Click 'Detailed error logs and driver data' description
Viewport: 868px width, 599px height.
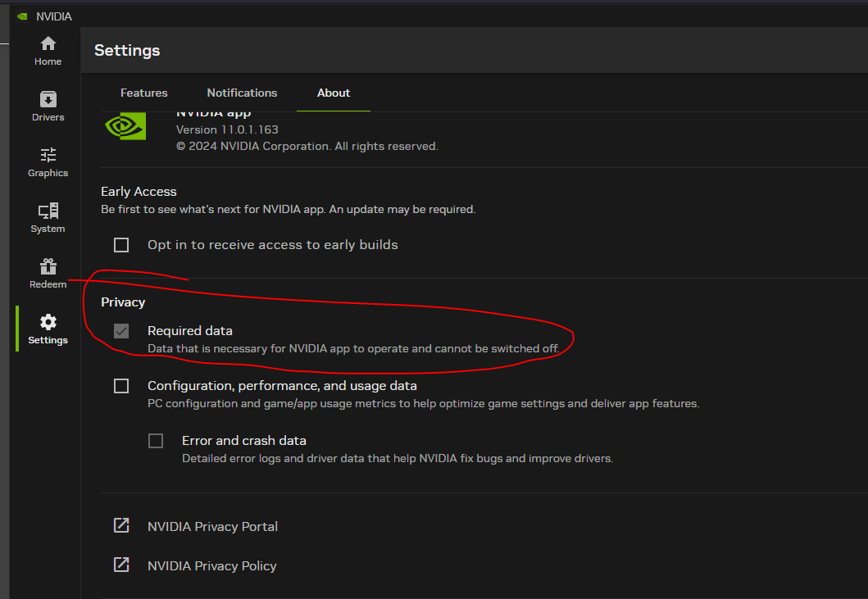(398, 458)
